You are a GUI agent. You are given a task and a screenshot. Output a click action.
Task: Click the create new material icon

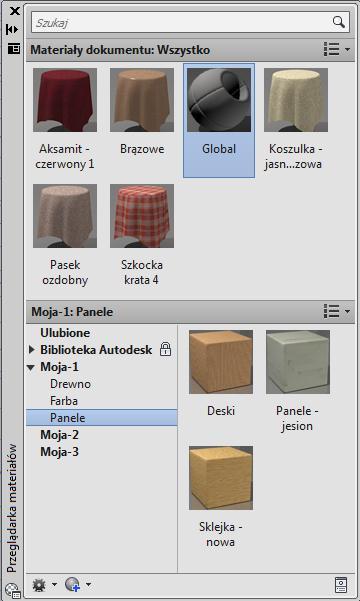(x=72, y=585)
